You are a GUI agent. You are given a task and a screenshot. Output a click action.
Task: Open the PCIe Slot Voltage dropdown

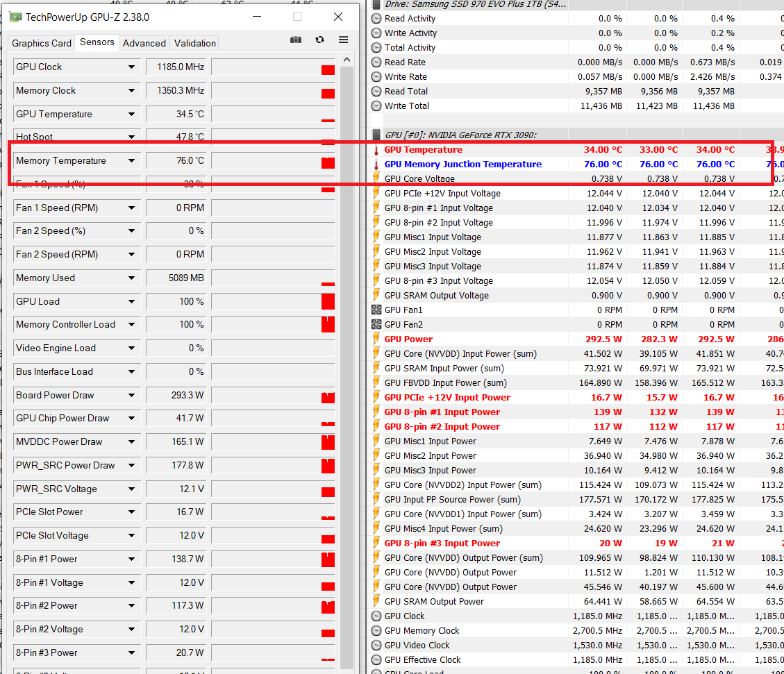click(131, 536)
